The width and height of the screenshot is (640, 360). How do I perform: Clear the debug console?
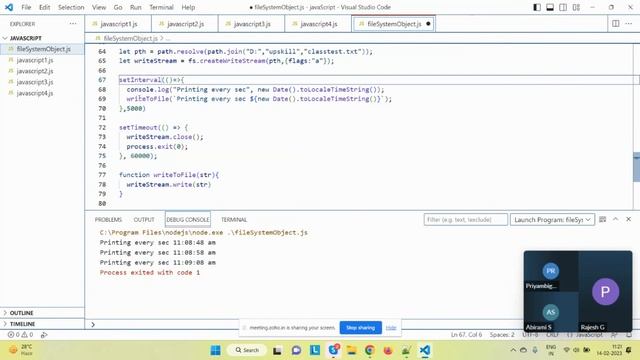coord(602,220)
